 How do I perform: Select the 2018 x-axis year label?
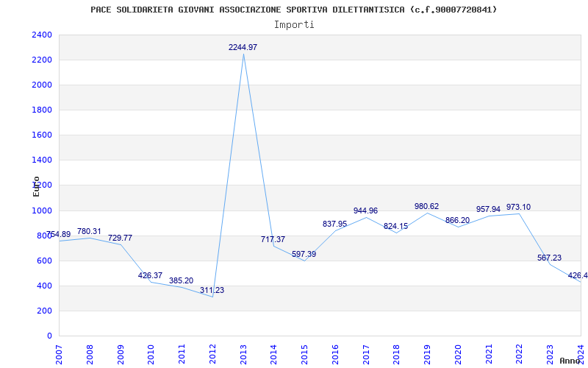click(397, 354)
